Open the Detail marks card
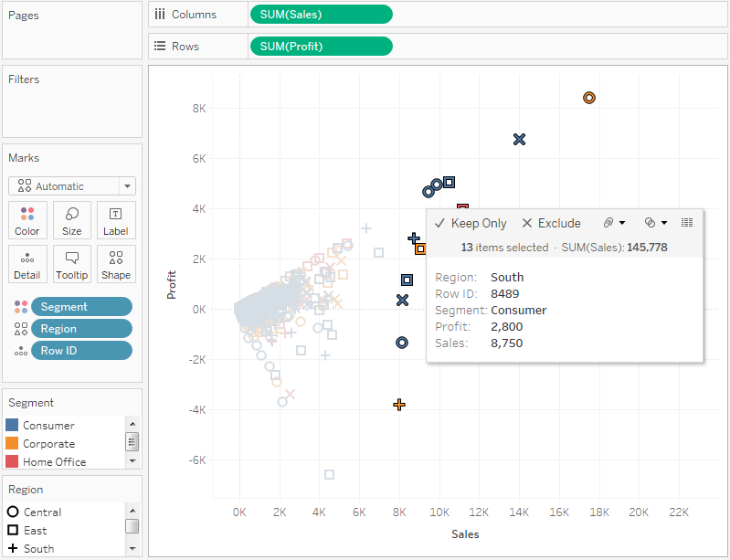This screenshot has height=560, width=730. pyautogui.click(x=27, y=263)
